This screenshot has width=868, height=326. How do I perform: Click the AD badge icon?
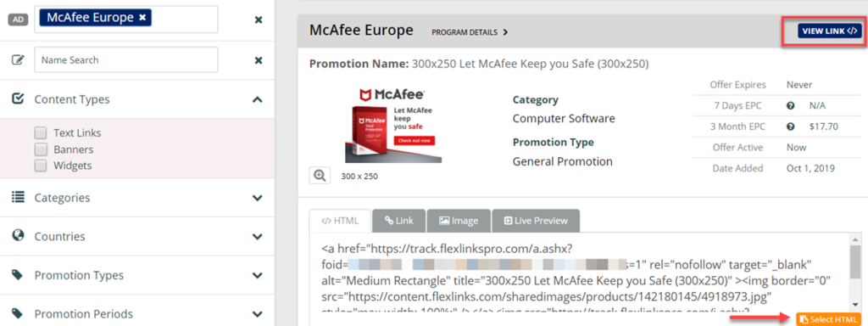(x=19, y=20)
